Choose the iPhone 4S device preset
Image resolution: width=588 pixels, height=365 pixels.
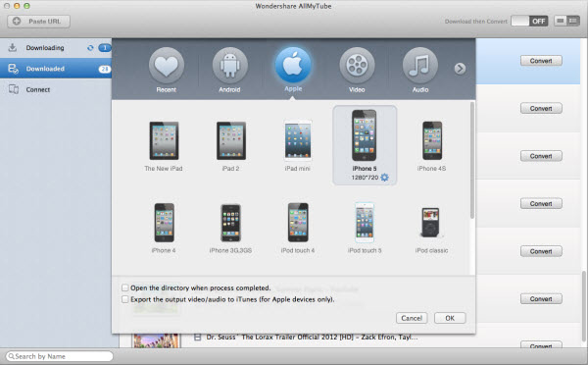tap(431, 146)
